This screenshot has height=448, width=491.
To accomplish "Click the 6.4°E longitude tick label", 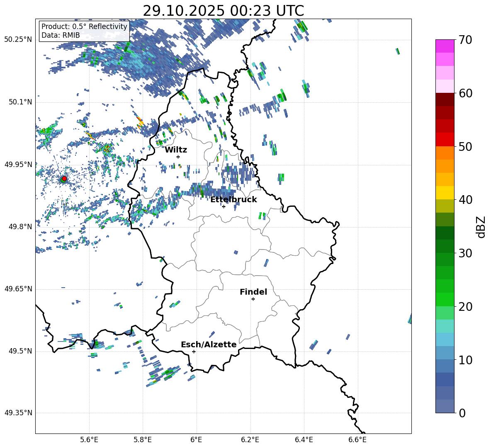I will 304,440.
